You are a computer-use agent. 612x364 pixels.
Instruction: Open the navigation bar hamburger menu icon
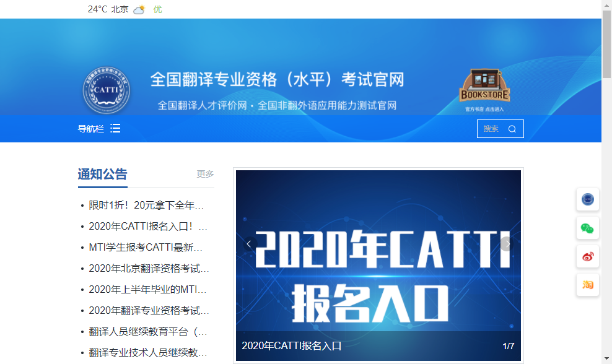(x=115, y=128)
